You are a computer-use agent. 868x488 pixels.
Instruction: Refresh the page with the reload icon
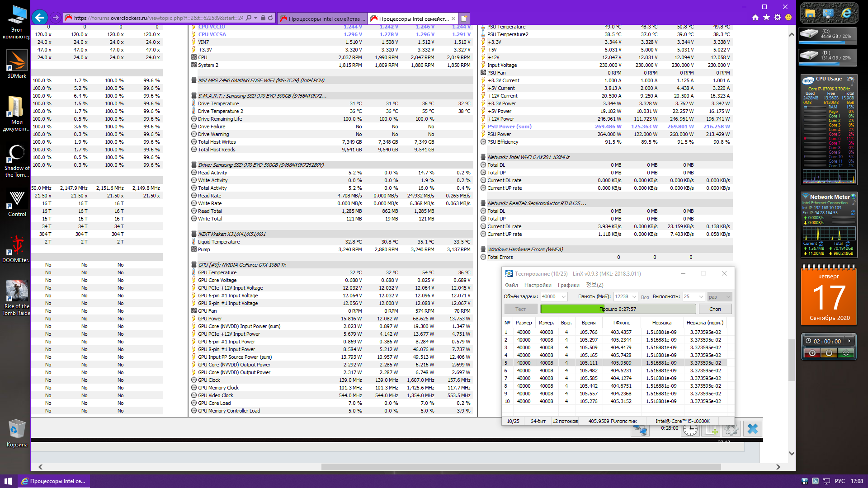270,18
